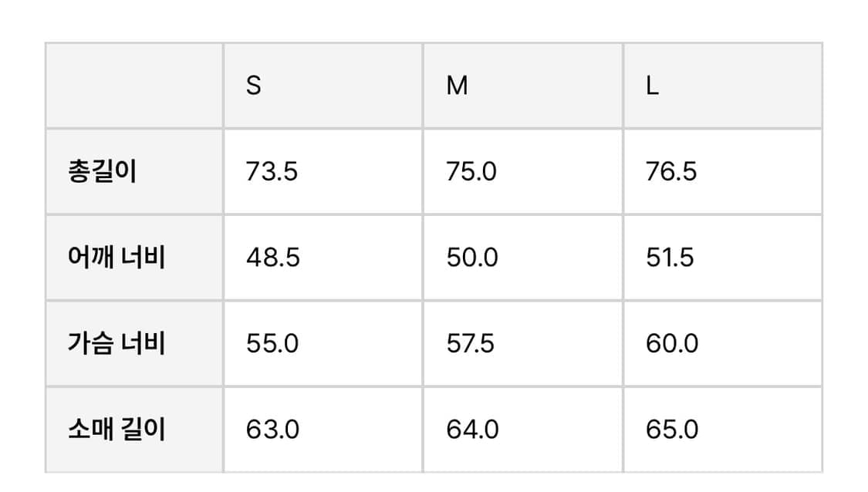
Task: Click the 64.0 sleeve length cell
Action: pos(472,429)
